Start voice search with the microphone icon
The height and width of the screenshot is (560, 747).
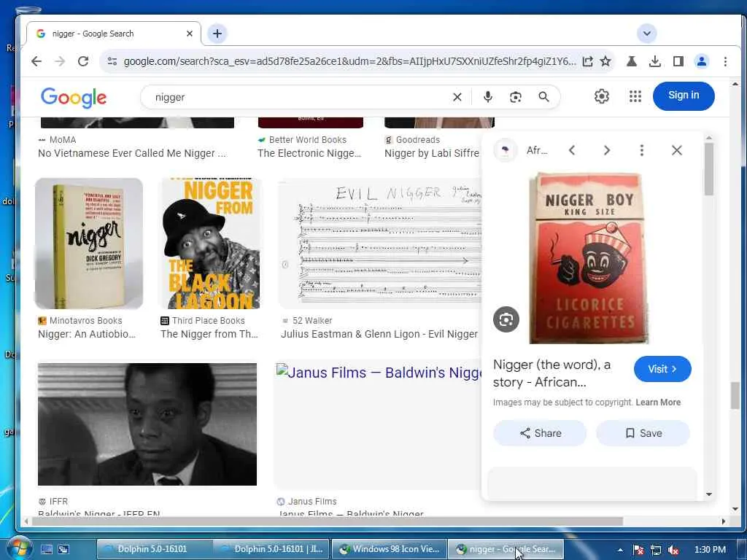(x=487, y=97)
